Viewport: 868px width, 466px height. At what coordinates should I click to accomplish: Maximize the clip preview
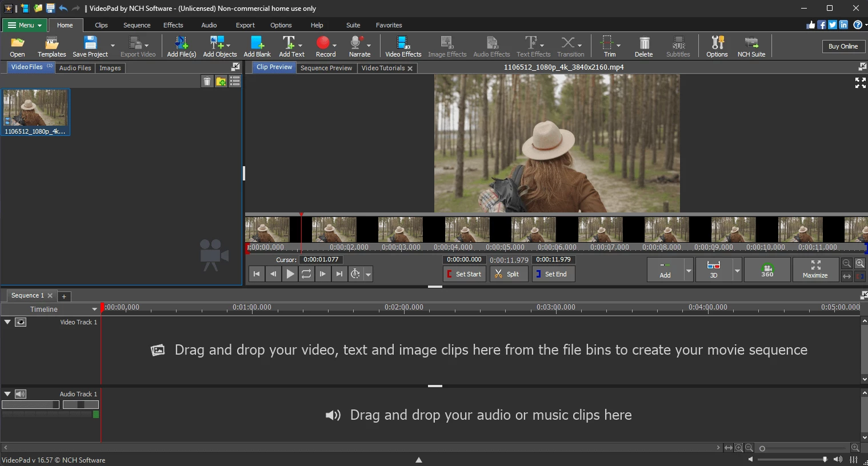(x=815, y=270)
